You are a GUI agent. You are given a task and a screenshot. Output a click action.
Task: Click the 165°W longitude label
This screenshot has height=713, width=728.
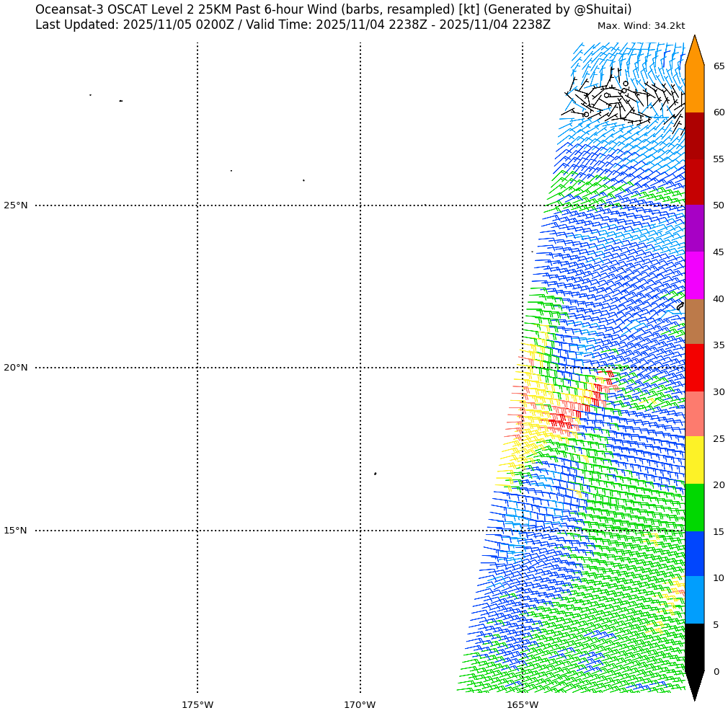coord(522,704)
